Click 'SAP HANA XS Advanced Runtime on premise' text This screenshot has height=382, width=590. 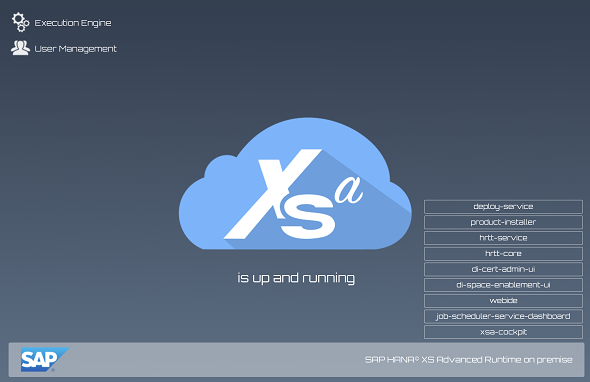[468, 360]
